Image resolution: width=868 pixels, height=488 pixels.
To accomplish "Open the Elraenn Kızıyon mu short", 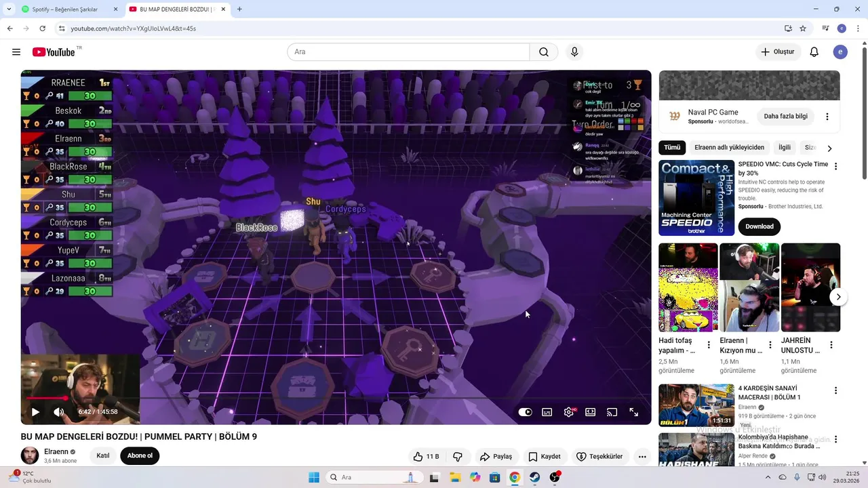I will click(749, 287).
